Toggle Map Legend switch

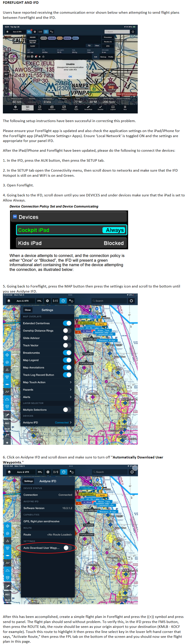(x=67, y=360)
